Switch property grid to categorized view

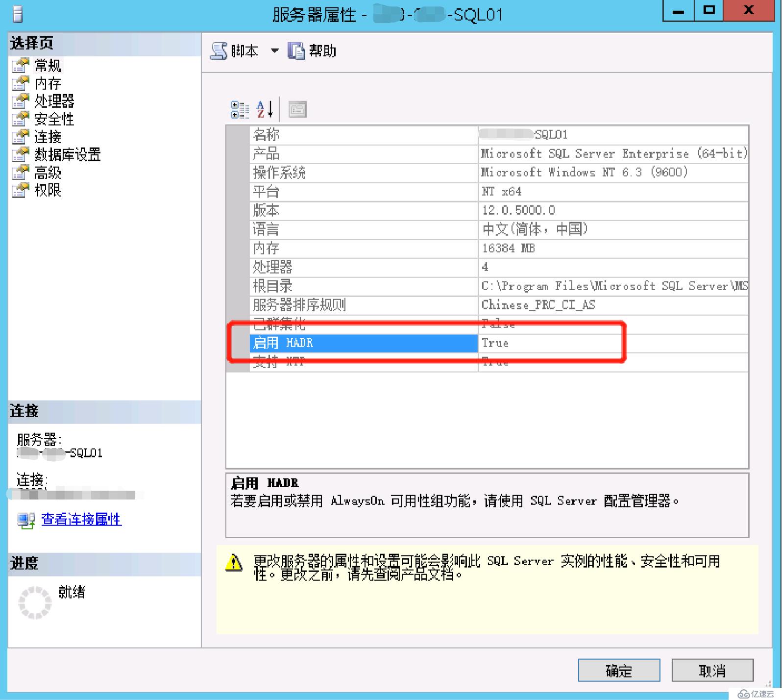tap(240, 110)
